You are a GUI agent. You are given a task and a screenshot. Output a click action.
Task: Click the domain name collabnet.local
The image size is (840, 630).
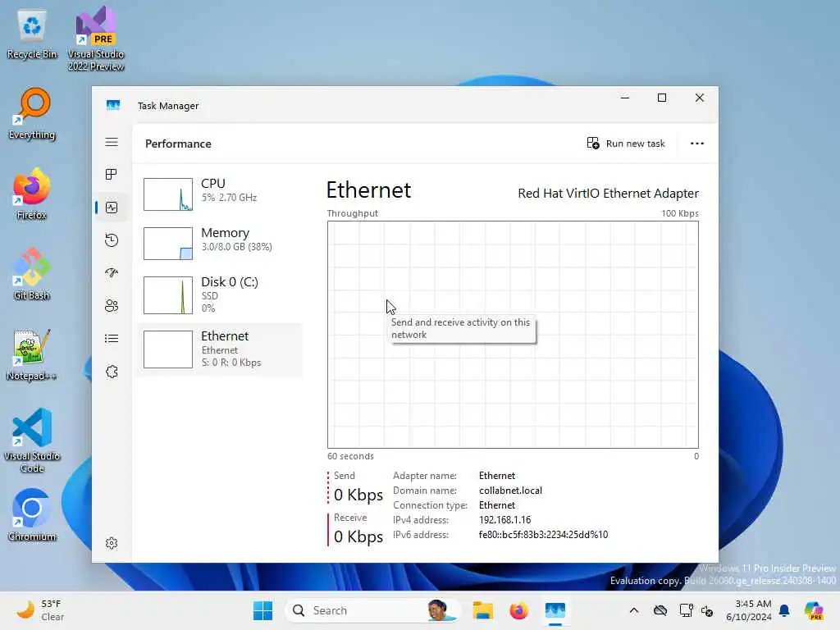(x=510, y=491)
